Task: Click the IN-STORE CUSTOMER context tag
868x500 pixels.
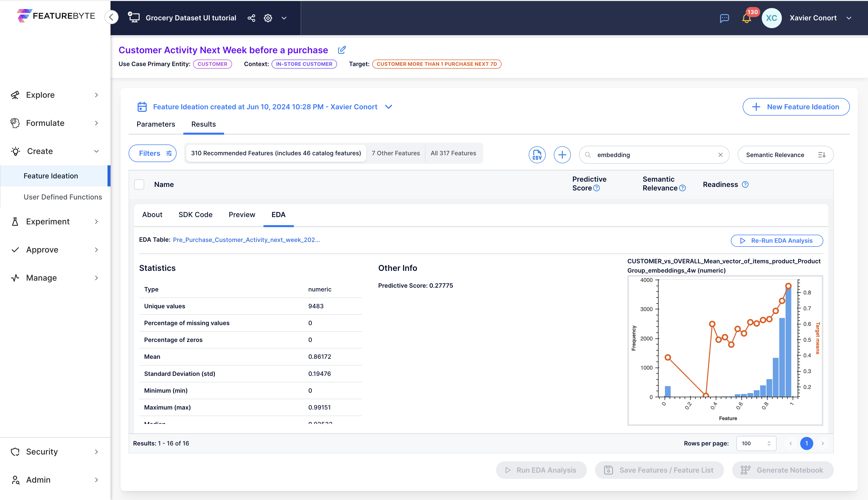Action: tap(304, 64)
